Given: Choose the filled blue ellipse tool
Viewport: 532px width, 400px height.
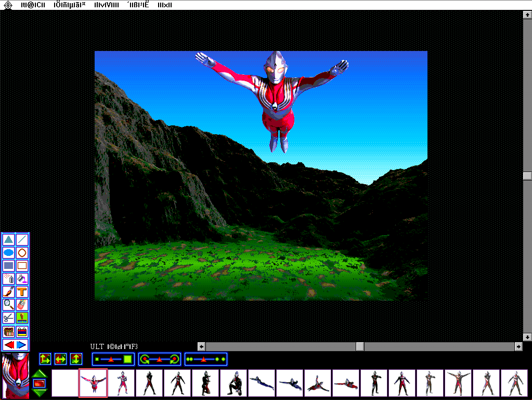Looking at the screenshot, I should point(8,253).
